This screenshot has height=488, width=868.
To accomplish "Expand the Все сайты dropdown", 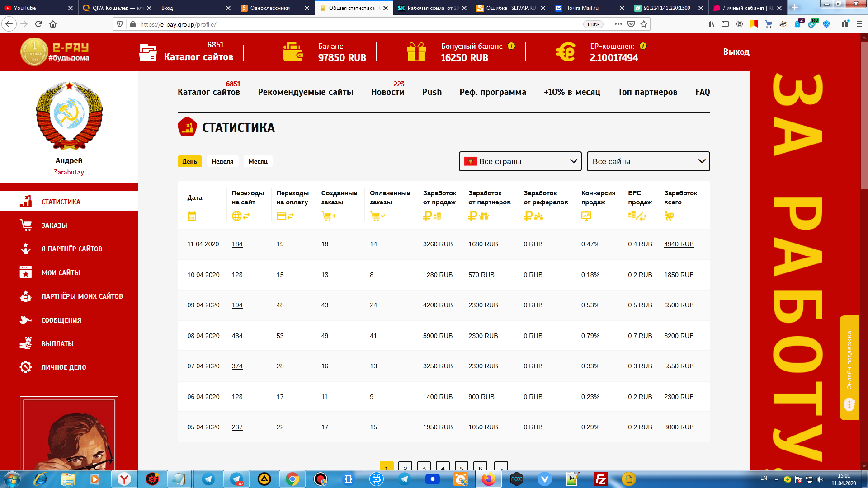I will pos(648,161).
